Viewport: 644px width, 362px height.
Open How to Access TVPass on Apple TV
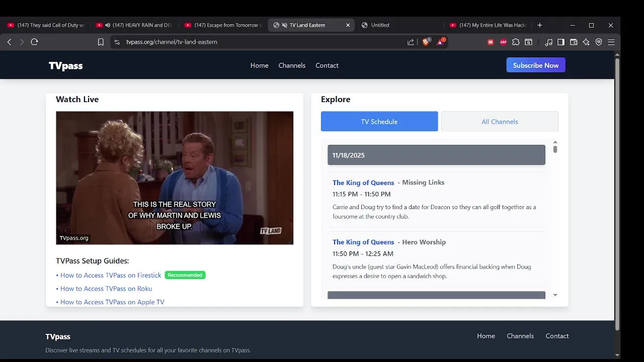(112, 302)
